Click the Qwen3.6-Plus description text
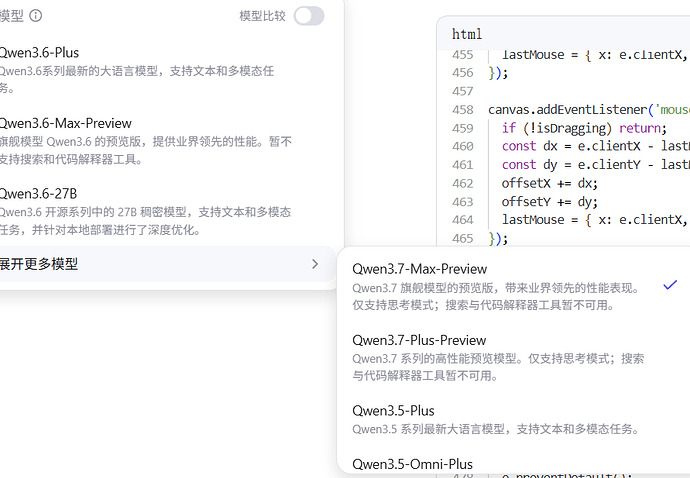This screenshot has height=478, width=690. tap(136, 79)
